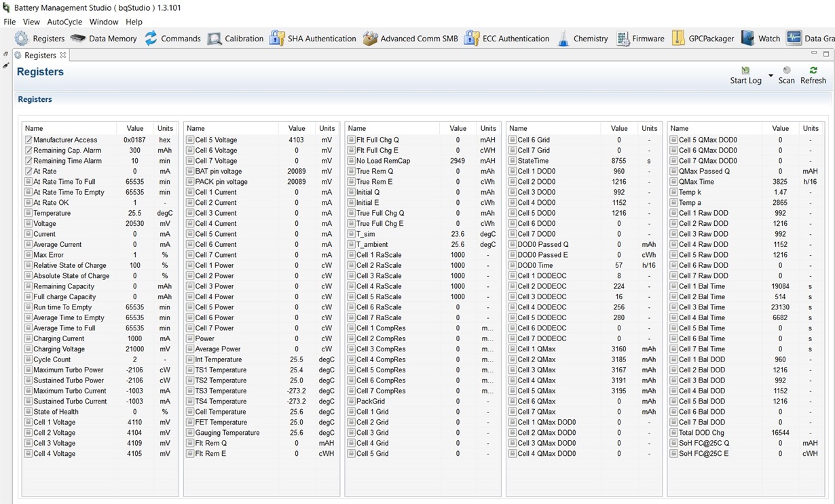Viewport: 835px width, 504px height.
Task: Sort first table by Name header
Action: click(x=69, y=128)
